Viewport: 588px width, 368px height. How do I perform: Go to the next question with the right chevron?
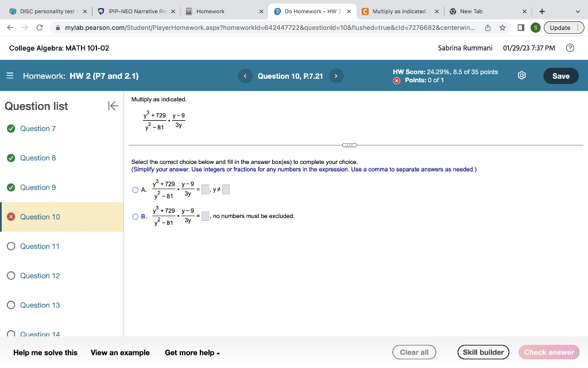tap(336, 75)
